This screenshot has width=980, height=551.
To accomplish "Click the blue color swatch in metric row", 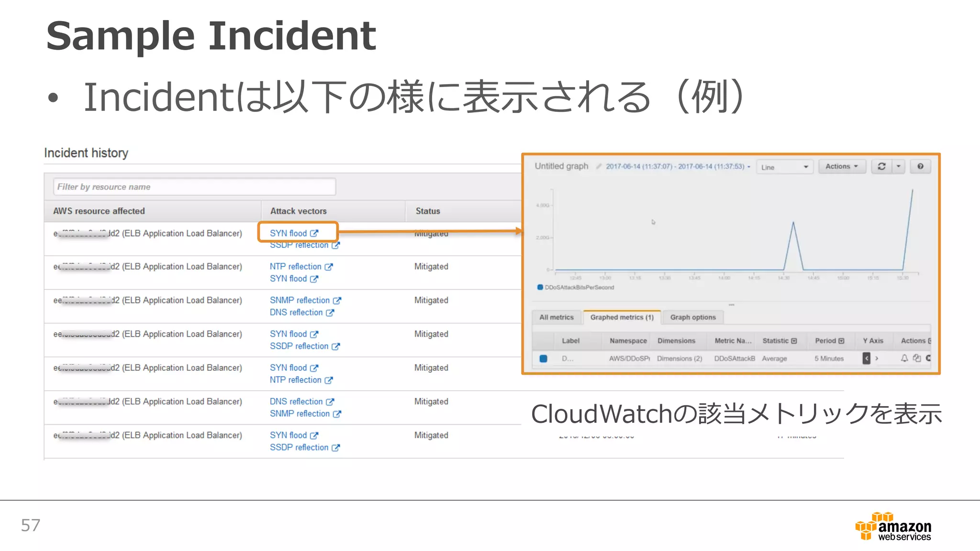I will pyautogui.click(x=543, y=358).
